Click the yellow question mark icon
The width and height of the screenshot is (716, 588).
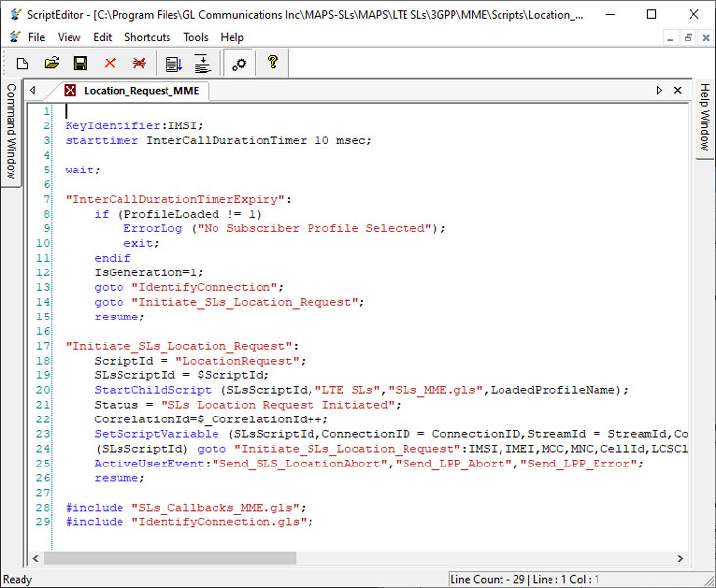click(273, 63)
